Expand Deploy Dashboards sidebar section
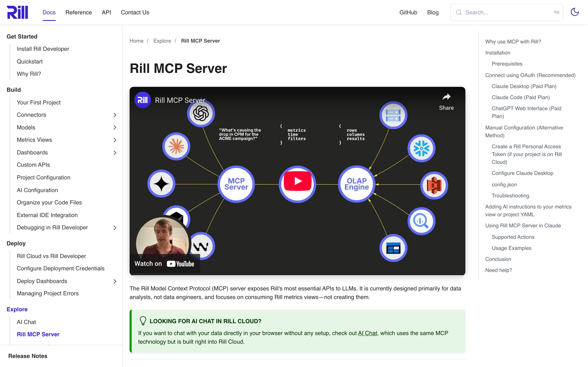 point(115,281)
